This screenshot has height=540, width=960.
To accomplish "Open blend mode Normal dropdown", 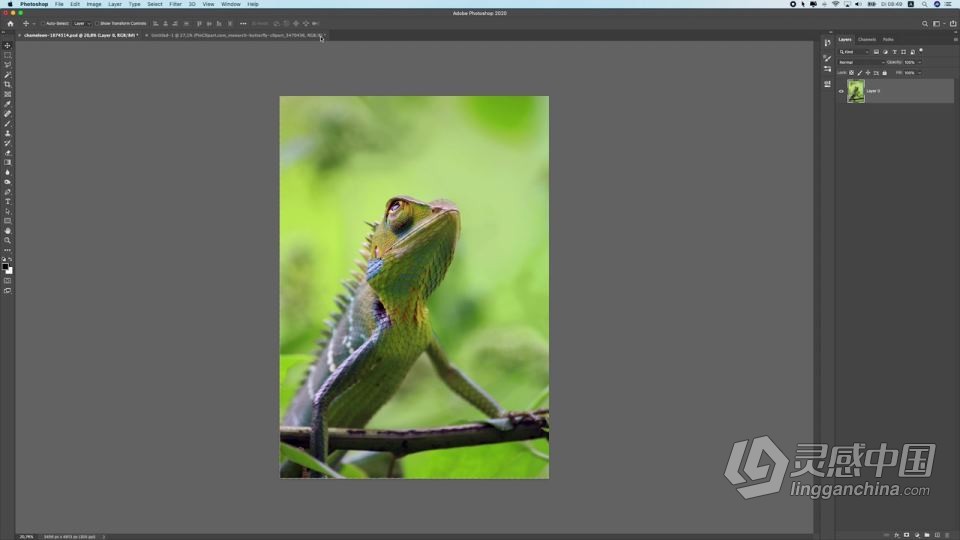I will pos(861,62).
